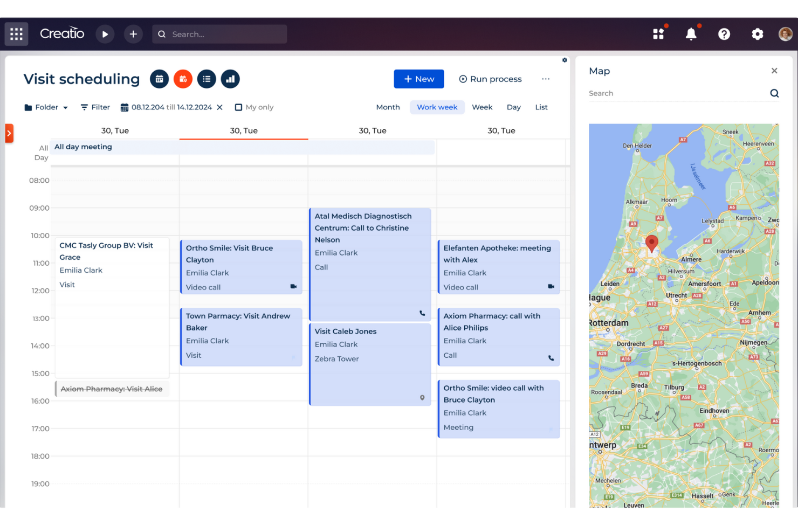798x532 pixels.
Task: Click the Run process button
Action: (490, 79)
